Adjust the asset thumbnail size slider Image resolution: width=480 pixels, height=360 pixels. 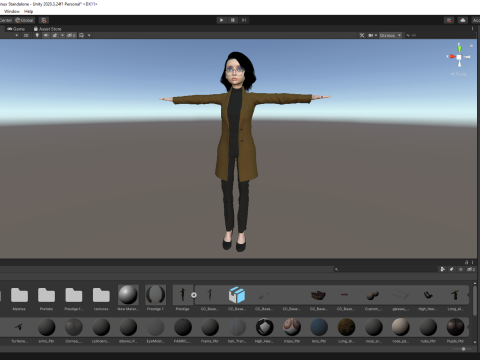[463, 349]
